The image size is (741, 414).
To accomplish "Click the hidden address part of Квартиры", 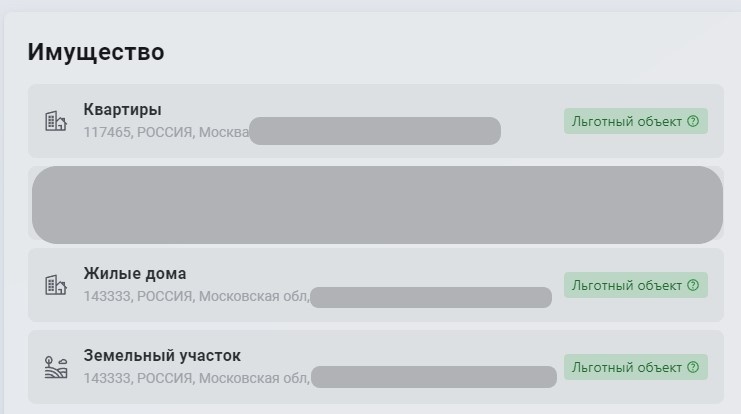I will (375, 131).
